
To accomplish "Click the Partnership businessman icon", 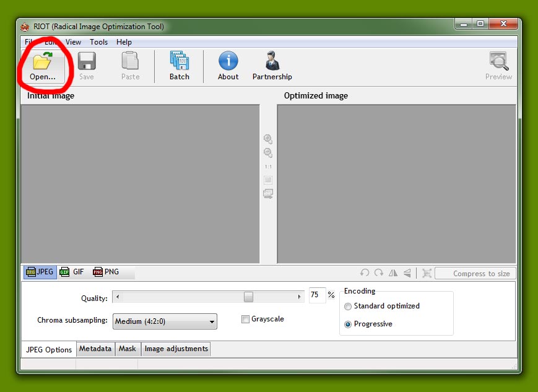I will (272, 61).
